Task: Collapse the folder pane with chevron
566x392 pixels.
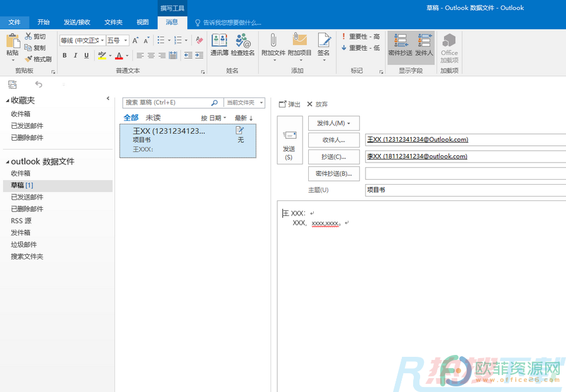Action: [x=108, y=98]
